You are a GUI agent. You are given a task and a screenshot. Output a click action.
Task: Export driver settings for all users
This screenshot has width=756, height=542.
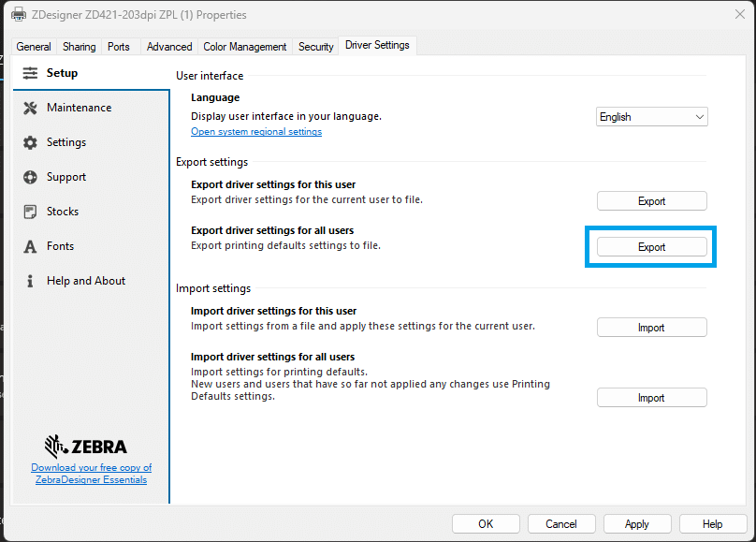652,247
